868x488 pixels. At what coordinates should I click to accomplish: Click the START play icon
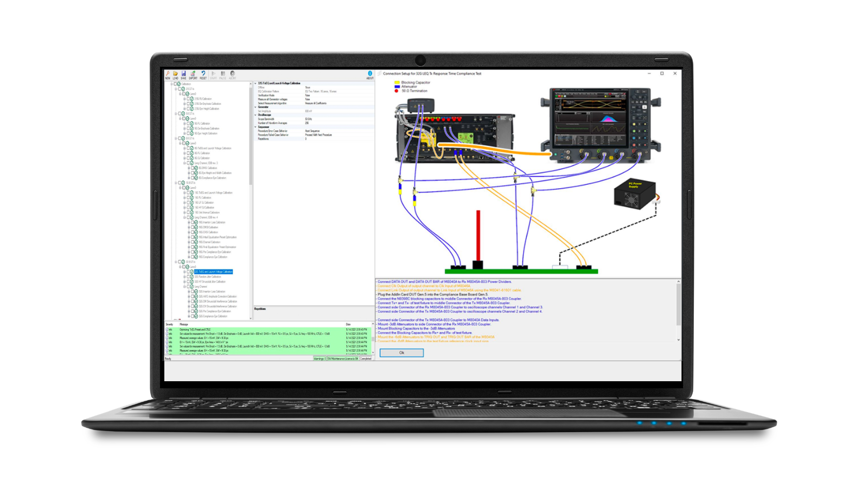(213, 74)
